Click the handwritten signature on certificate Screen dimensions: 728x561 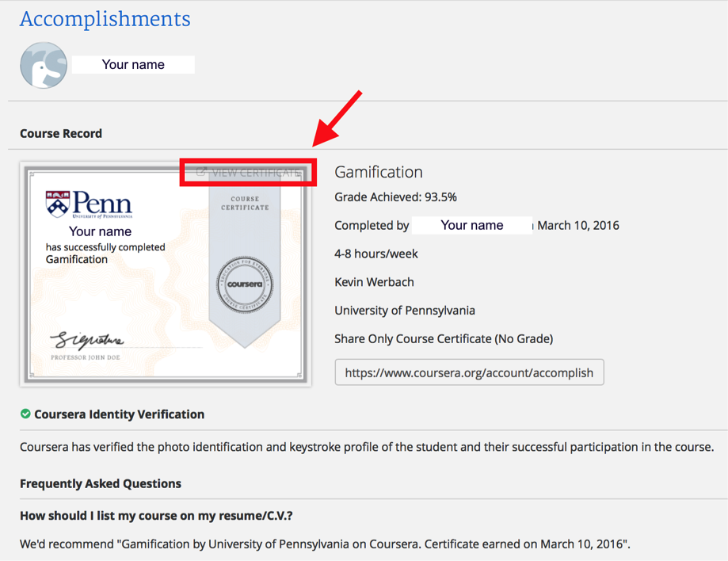click(x=87, y=341)
